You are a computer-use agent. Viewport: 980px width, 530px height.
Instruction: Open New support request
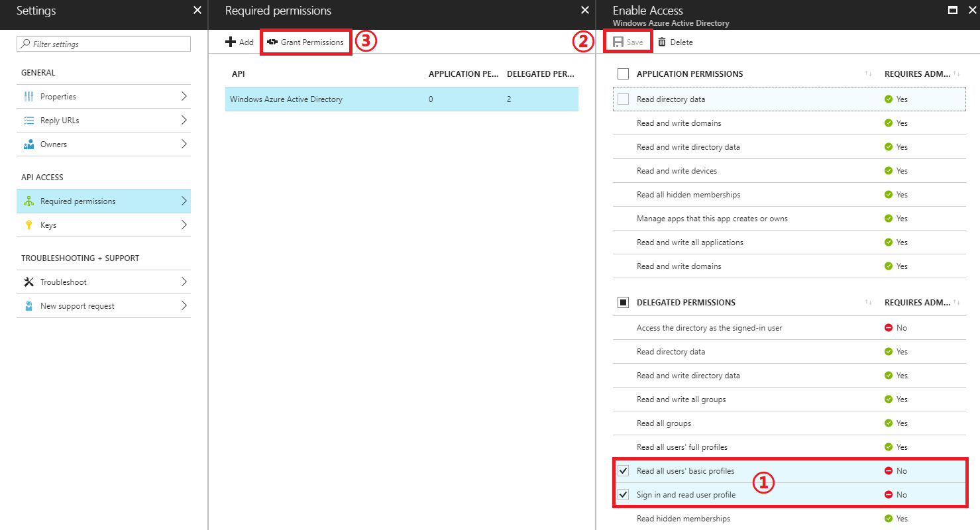[103, 306]
